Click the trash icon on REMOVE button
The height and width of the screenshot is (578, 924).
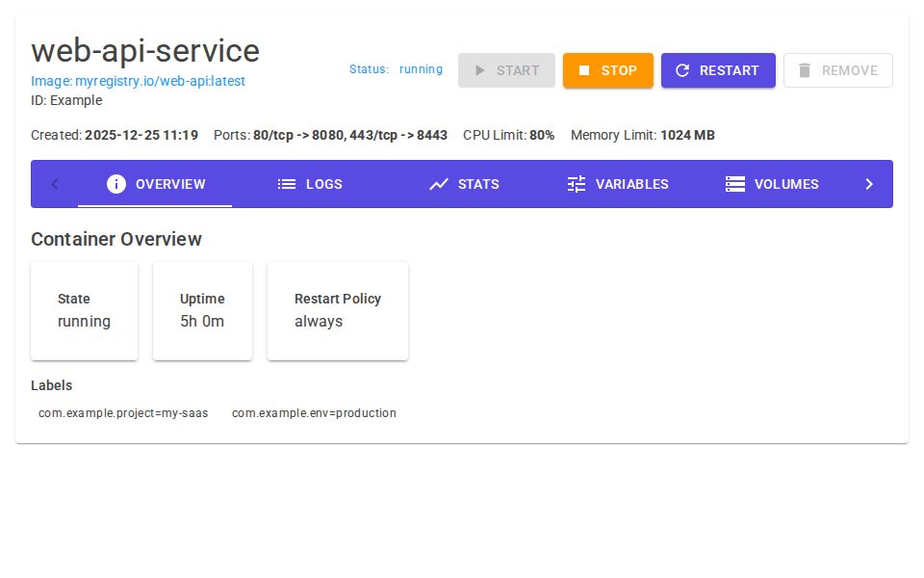[x=806, y=70]
